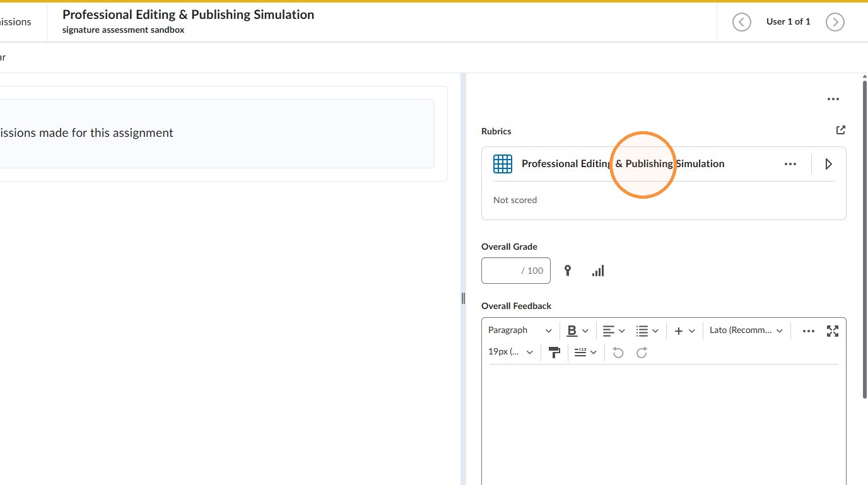Screen dimensions: 868x485
Task: Click the 'Overall Grade' label
Action: (509, 247)
